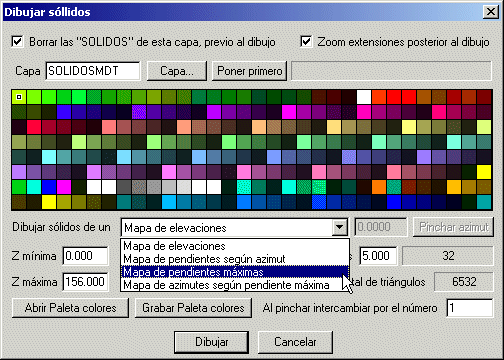Viewport: 504px width, 360px height.
Task: Pick the bright magenta swatch in bottom-left palette area
Action: [64, 187]
